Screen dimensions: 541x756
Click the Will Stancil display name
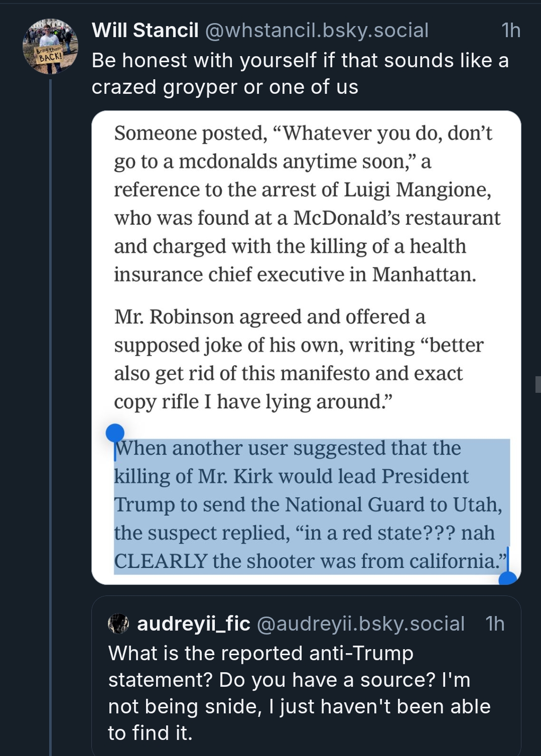(145, 31)
